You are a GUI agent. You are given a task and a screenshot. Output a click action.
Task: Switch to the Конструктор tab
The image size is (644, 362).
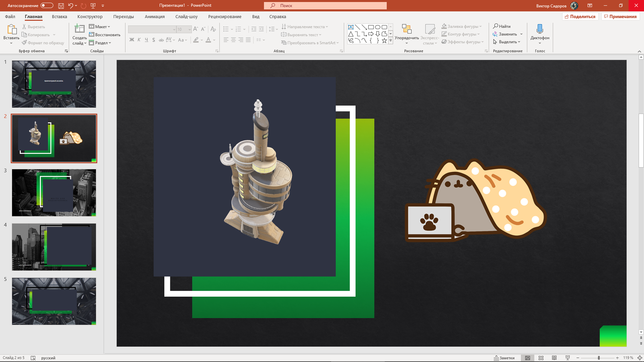coord(90,16)
